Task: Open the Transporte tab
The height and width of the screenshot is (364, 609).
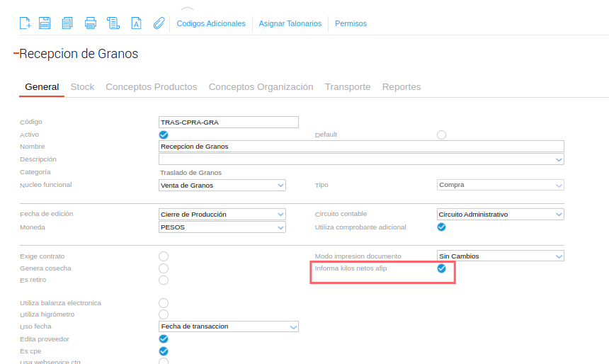Action: pyautogui.click(x=348, y=87)
